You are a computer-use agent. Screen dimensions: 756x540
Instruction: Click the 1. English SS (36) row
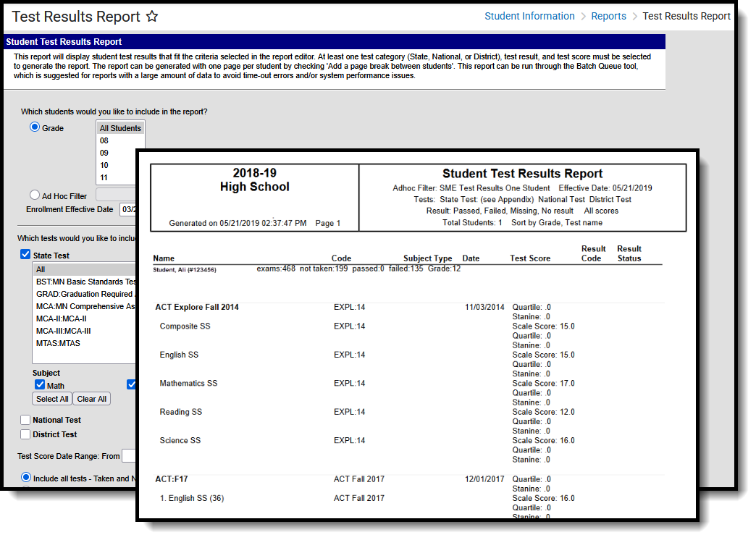(x=192, y=499)
